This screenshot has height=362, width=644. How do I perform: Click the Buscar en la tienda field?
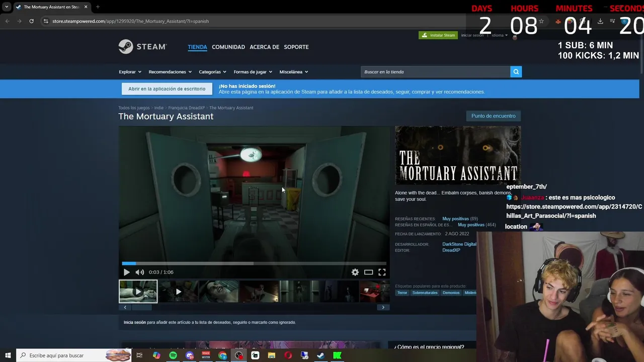pyautogui.click(x=436, y=72)
